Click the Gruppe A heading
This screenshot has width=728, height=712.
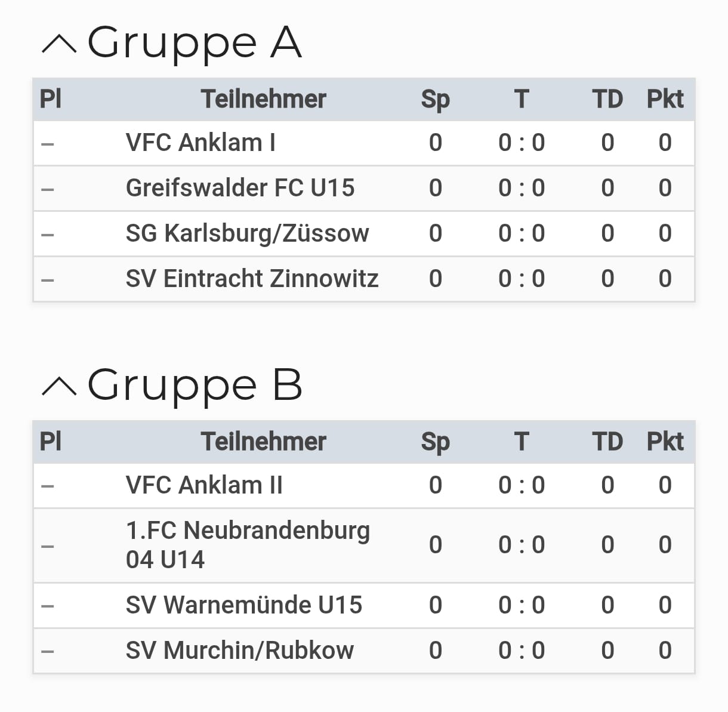pos(195,43)
